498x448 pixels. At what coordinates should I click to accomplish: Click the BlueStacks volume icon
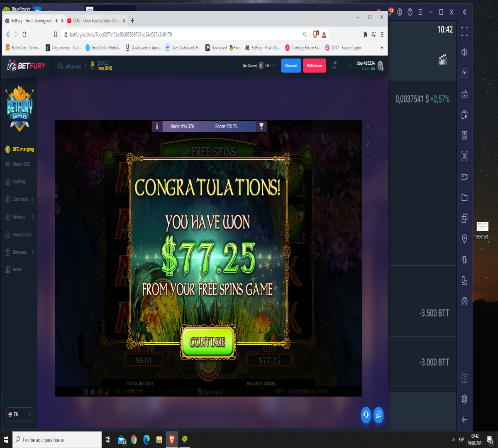point(464,52)
